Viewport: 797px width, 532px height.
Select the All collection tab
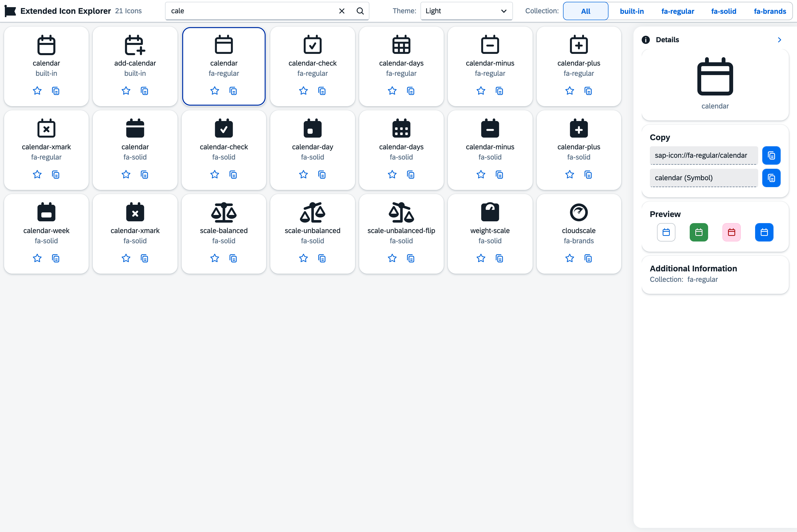tap(585, 11)
